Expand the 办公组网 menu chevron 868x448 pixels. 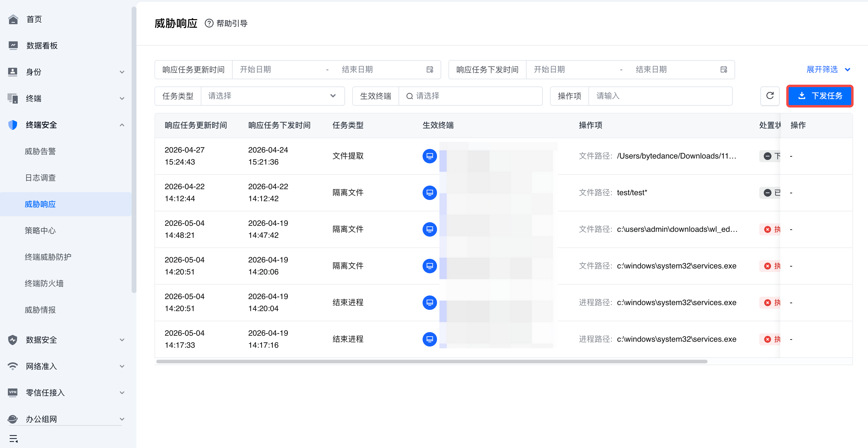(122, 419)
